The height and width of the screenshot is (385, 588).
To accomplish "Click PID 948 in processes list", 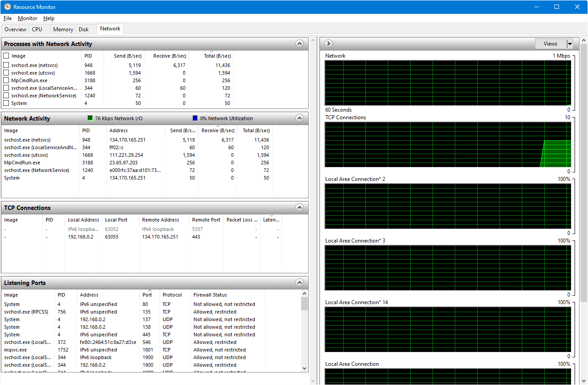I will [x=88, y=65].
